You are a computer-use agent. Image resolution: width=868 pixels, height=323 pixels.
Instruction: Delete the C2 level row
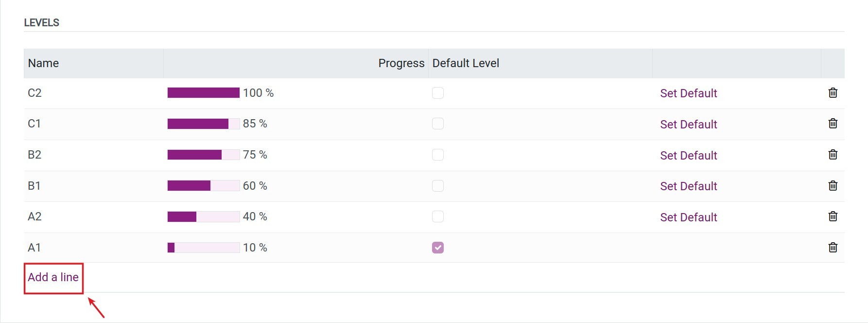[833, 93]
